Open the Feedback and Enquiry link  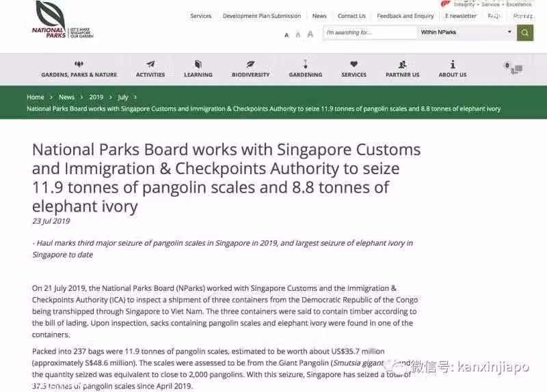[x=405, y=16]
